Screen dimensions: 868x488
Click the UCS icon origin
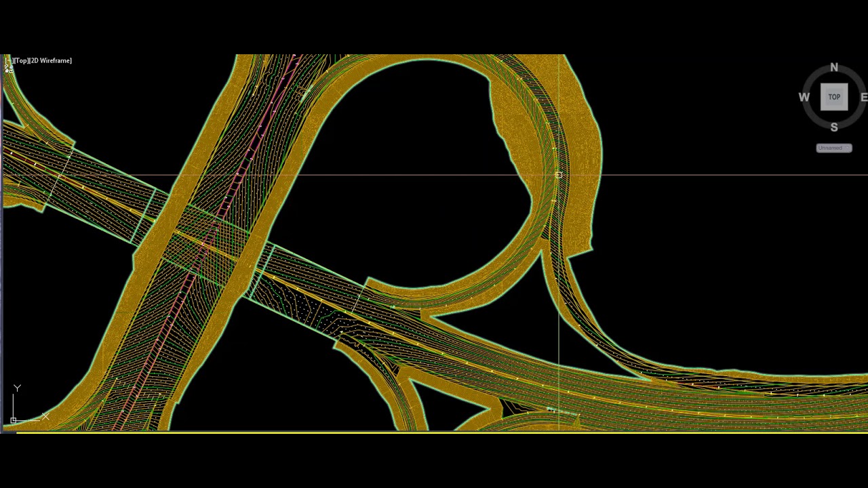click(x=14, y=420)
